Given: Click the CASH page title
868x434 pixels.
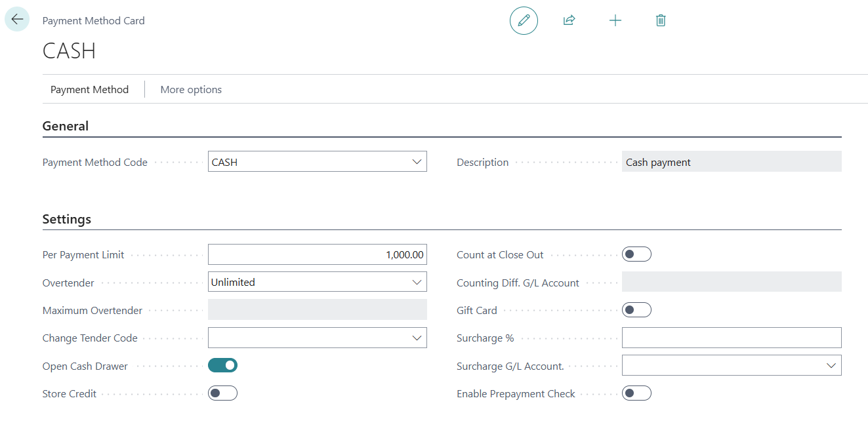Looking at the screenshot, I should [69, 51].
